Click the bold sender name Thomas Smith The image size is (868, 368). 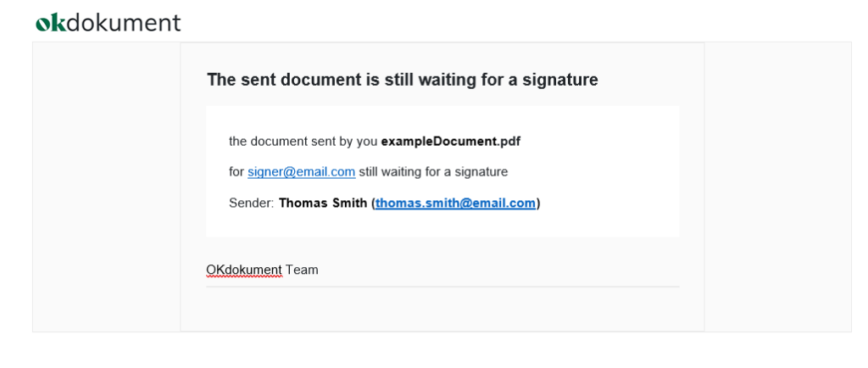point(323,204)
